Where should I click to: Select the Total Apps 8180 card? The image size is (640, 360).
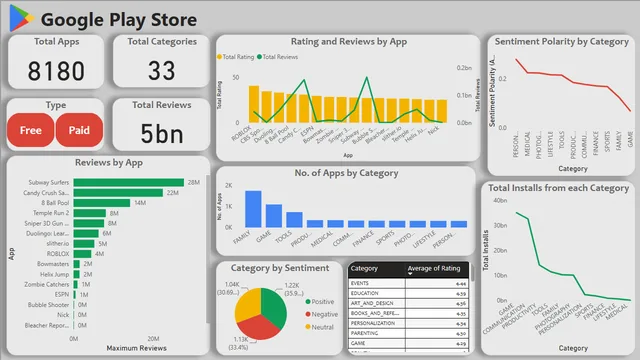pos(56,62)
